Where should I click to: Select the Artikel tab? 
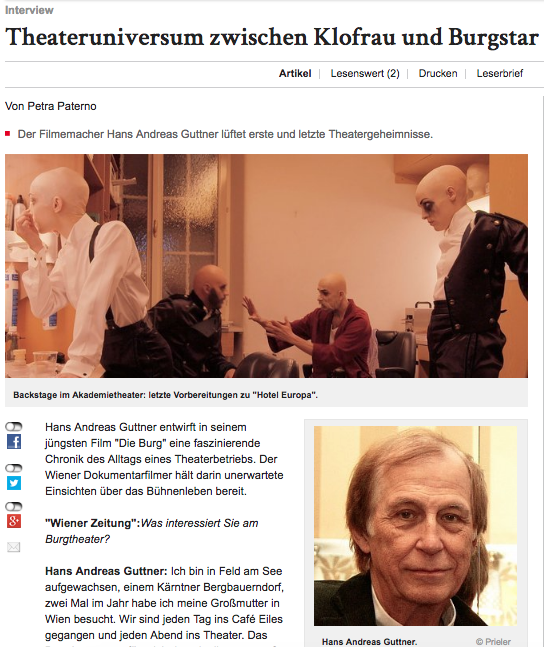point(295,73)
